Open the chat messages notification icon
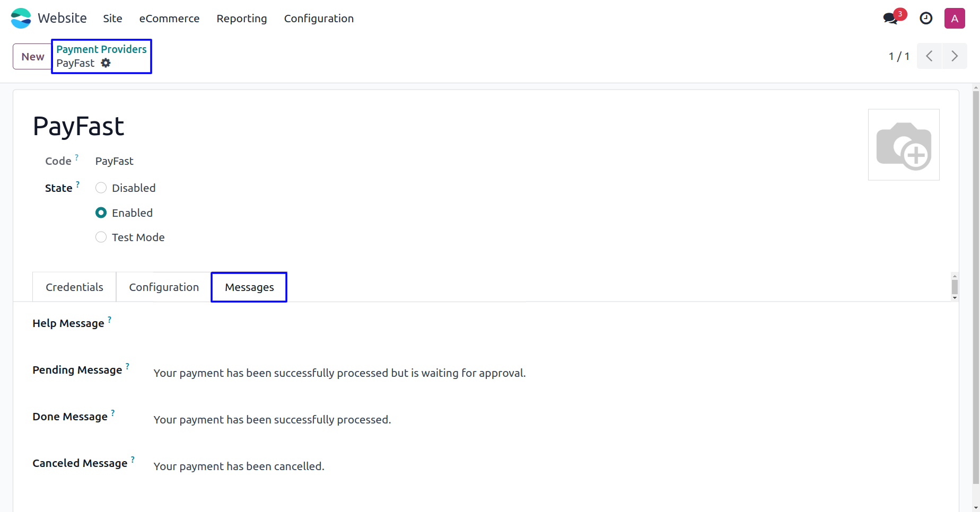Screen dimensions: 980x512 [891, 19]
